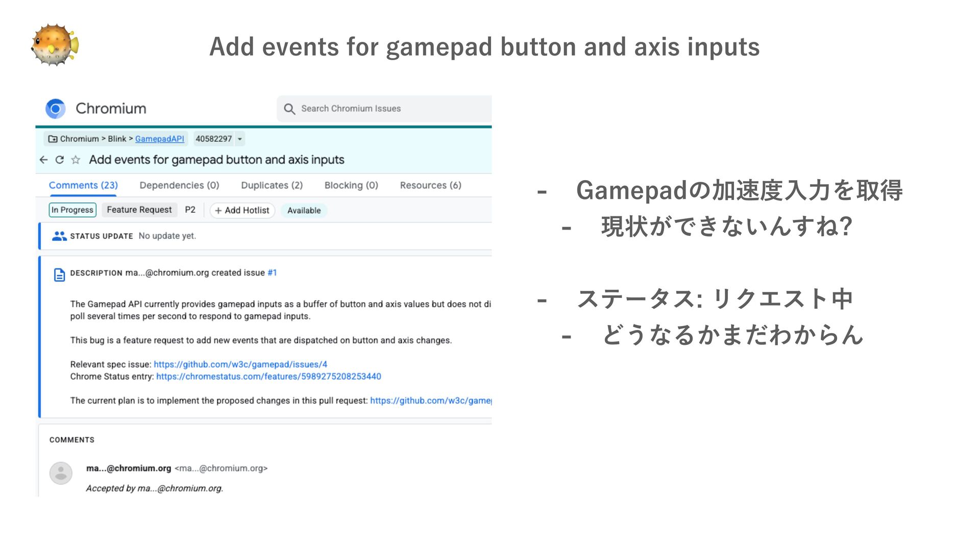Open the chromestatus.com feature link
The width and height of the screenshot is (980, 551).
pyautogui.click(x=268, y=377)
